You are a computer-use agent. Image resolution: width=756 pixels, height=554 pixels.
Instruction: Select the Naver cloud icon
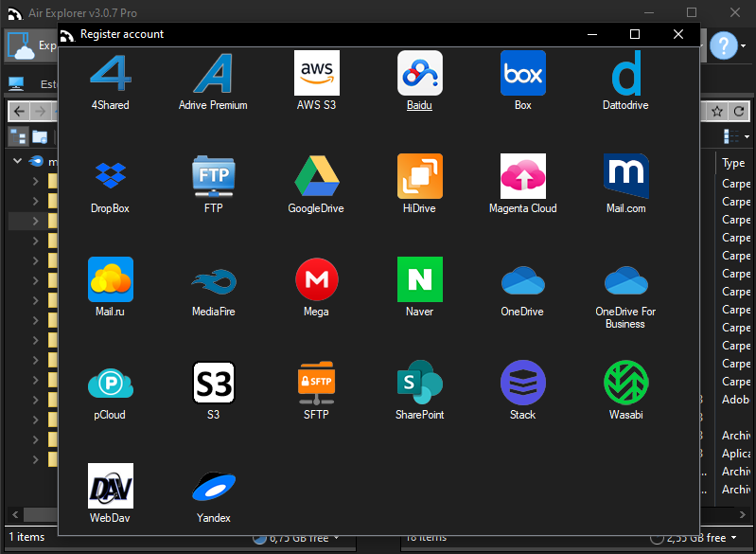(x=419, y=288)
